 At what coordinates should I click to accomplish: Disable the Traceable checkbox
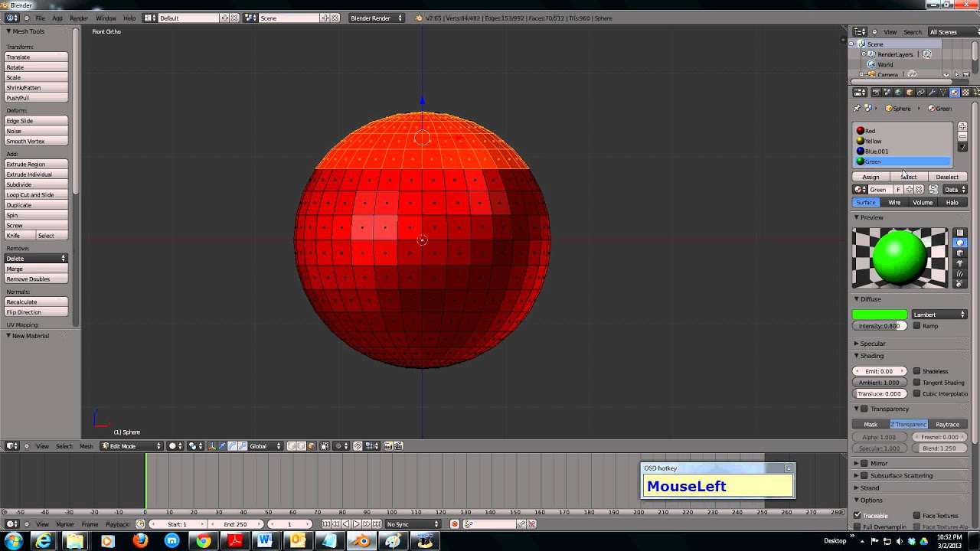(x=857, y=515)
